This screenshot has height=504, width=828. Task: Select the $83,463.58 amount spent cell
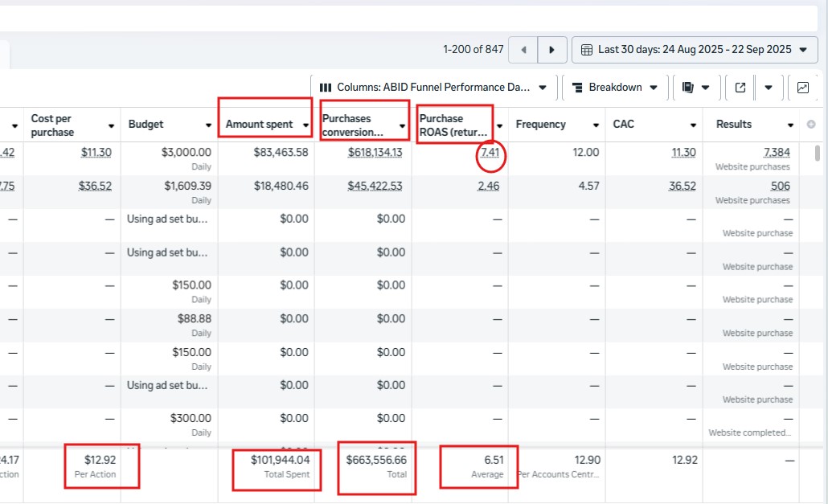coord(266,158)
